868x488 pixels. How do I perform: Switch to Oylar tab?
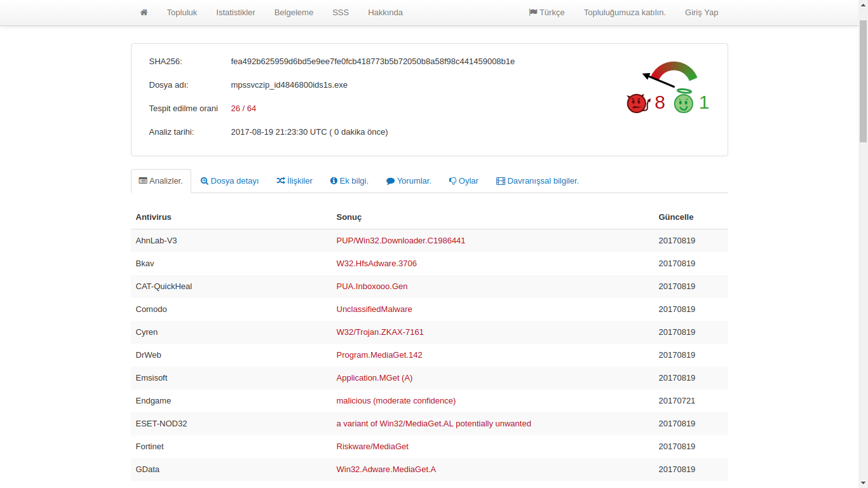point(464,181)
